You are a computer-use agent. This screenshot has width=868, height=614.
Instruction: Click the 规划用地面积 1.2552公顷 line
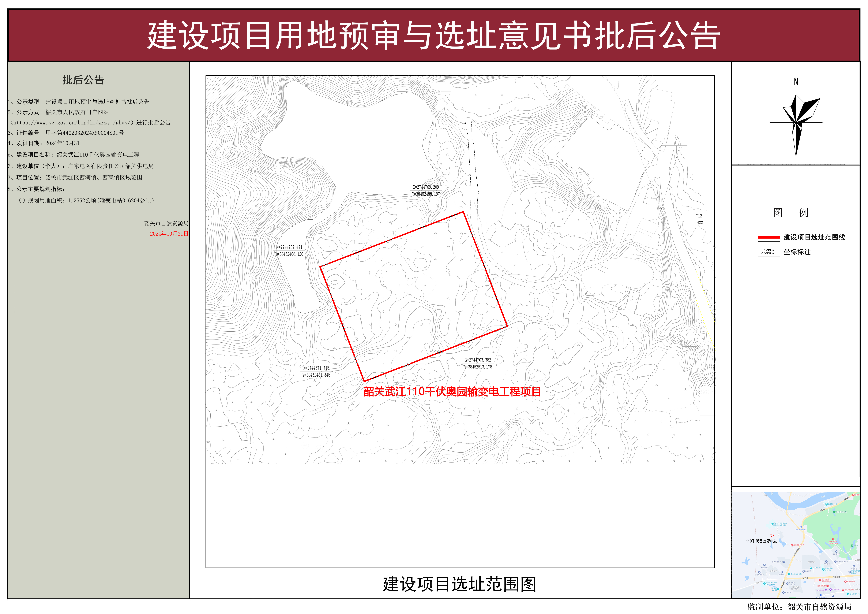click(87, 200)
